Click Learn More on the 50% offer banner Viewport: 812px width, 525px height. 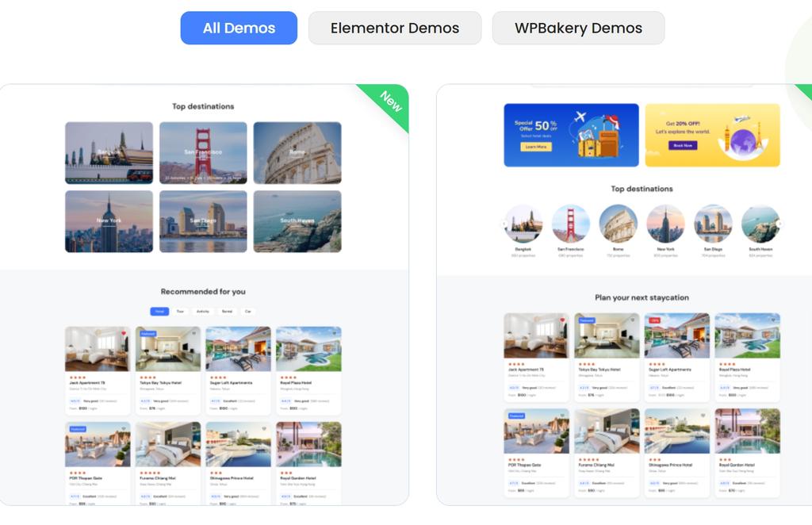click(x=536, y=147)
